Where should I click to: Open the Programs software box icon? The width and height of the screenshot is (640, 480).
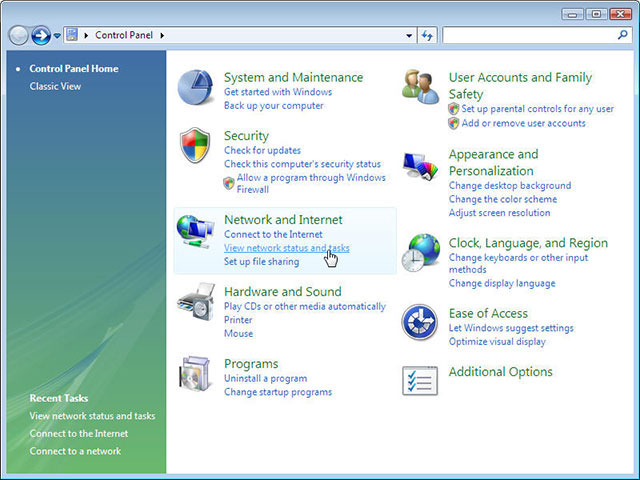pos(195,374)
